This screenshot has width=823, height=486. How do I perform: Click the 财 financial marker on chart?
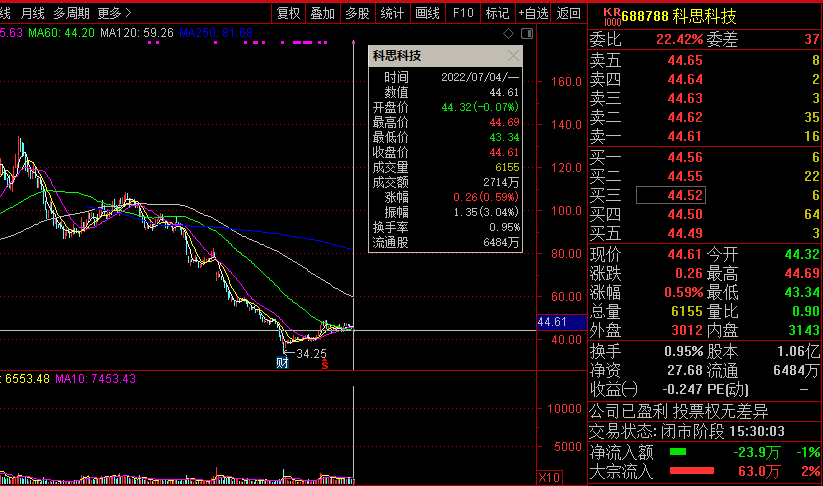coord(282,363)
